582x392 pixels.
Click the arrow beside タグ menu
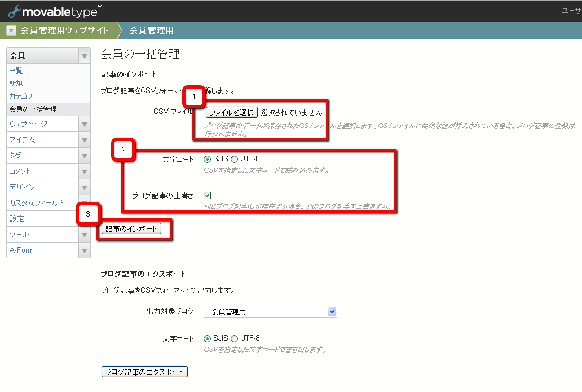[x=85, y=156]
